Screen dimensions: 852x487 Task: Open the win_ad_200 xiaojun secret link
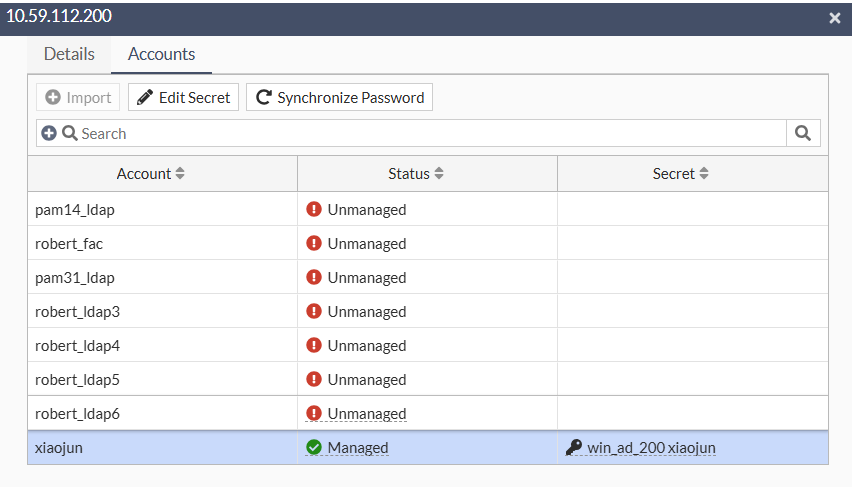click(651, 448)
